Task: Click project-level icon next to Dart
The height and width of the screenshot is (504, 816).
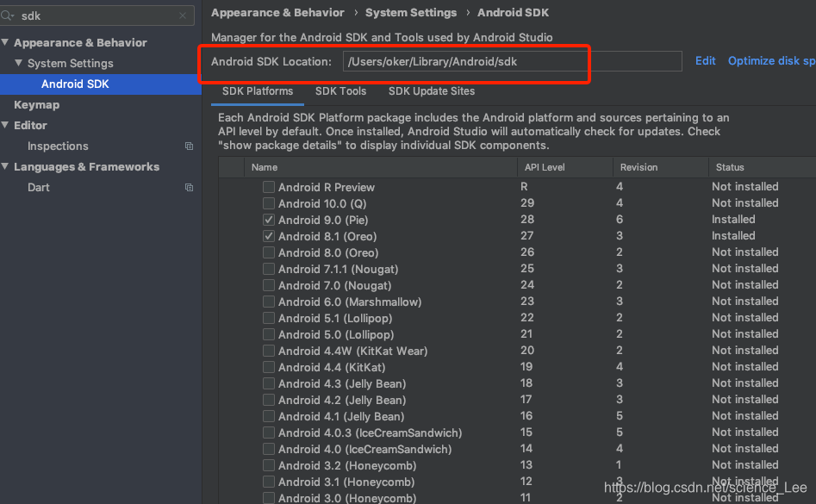Action: pyautogui.click(x=189, y=187)
